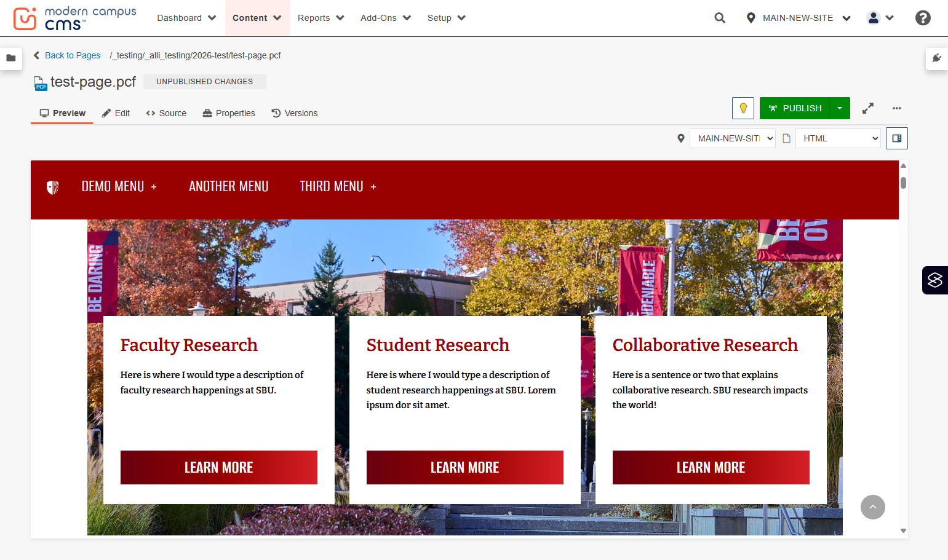Click Learn More under Collaborative Research

(711, 467)
